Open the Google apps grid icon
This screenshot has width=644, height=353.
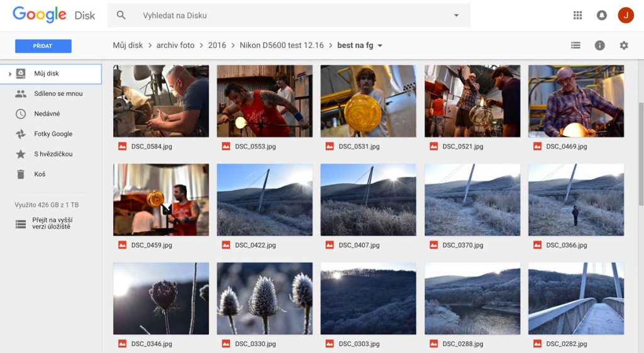(577, 15)
